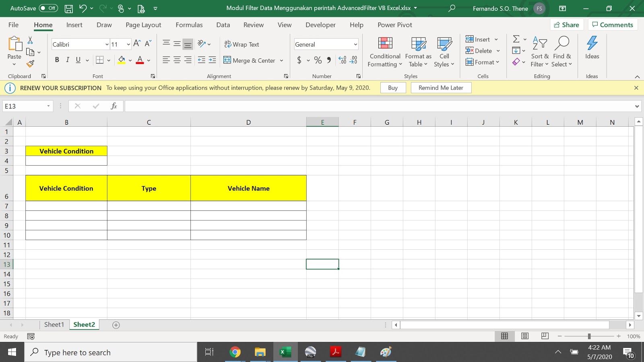The width and height of the screenshot is (644, 362).
Task: Open Conditional Formatting options
Action: [x=385, y=51]
